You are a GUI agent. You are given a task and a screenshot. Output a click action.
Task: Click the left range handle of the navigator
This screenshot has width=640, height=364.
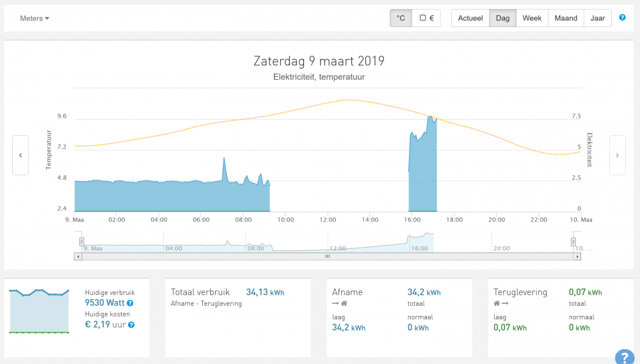[82, 241]
